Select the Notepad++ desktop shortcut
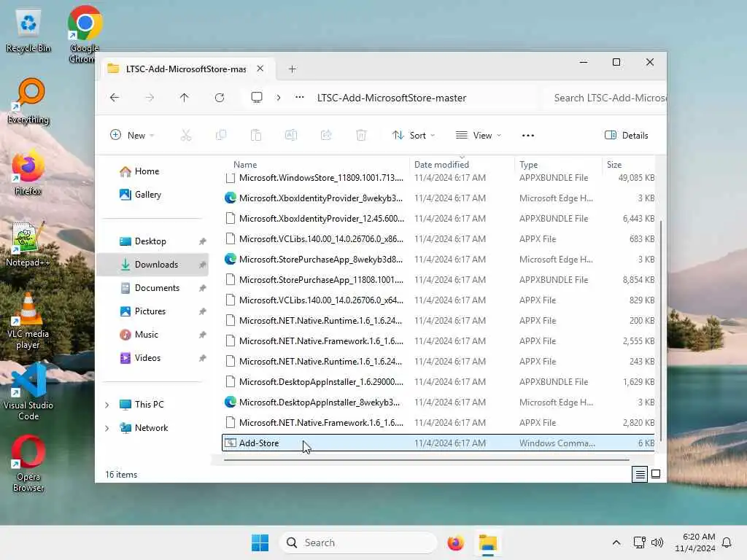 click(x=28, y=244)
